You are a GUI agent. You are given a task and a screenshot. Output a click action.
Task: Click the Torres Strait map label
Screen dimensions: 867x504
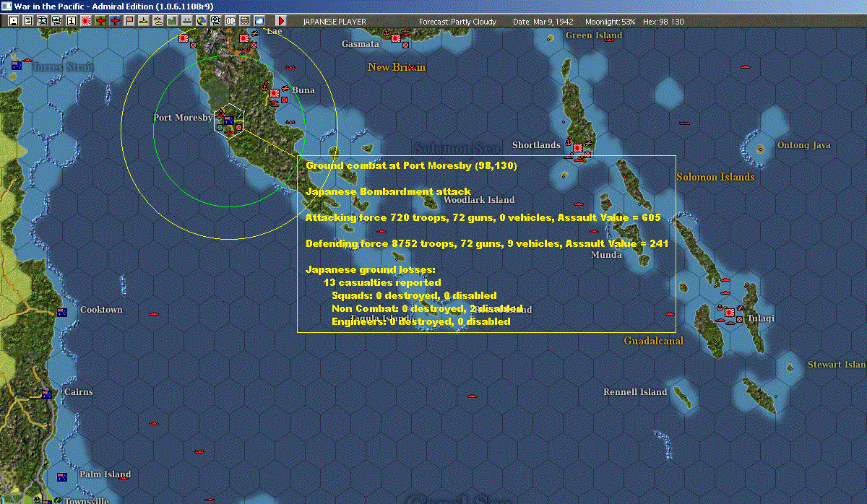[63, 67]
